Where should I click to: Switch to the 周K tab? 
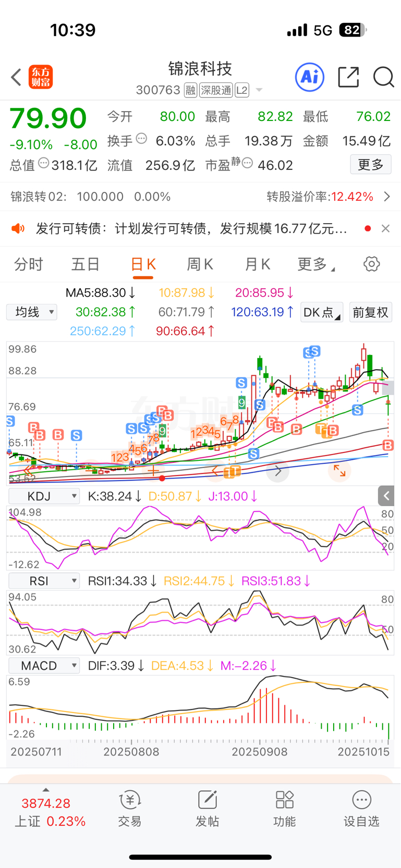tap(200, 264)
